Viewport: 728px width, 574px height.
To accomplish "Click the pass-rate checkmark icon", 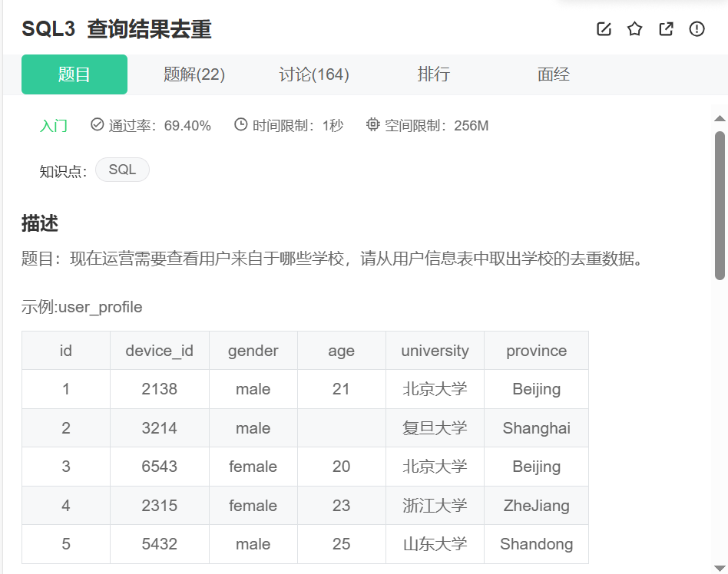I will click(x=97, y=124).
